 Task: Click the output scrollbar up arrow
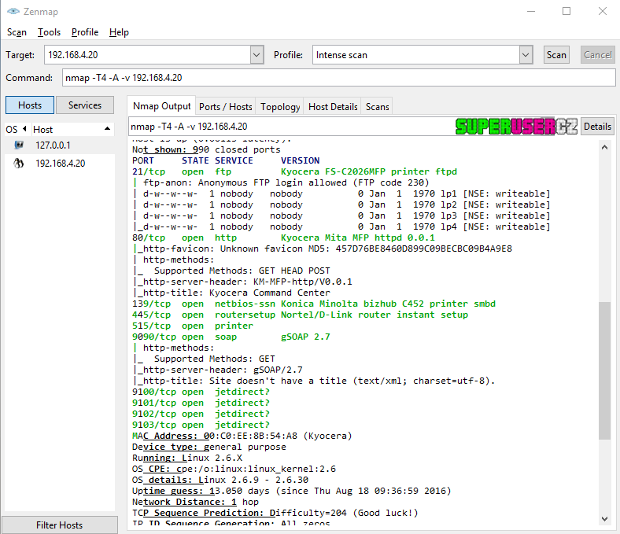604,147
